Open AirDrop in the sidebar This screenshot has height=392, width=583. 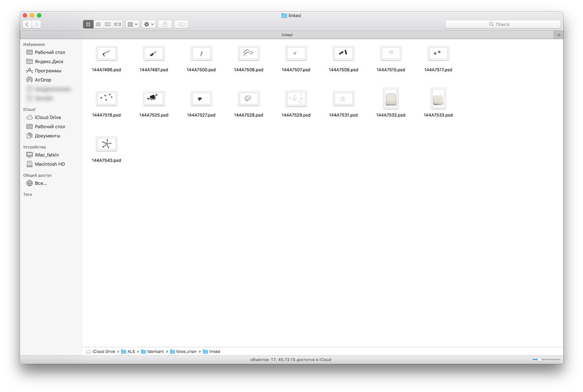[x=43, y=80]
